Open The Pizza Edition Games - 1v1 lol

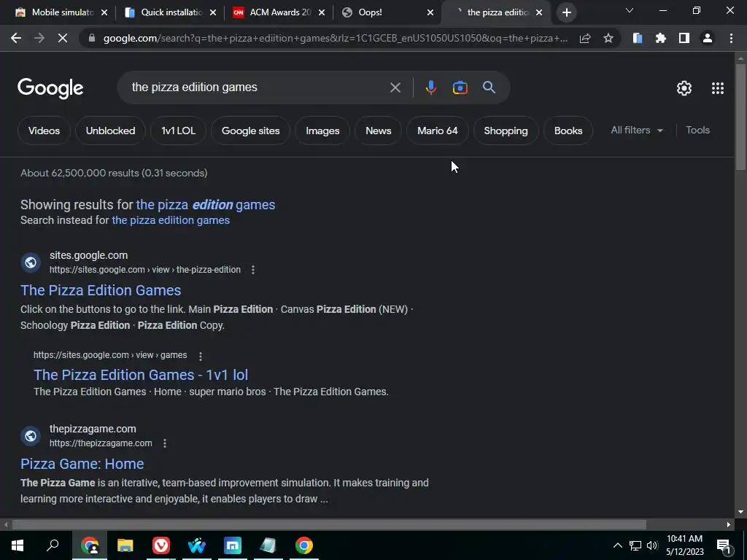[x=141, y=375]
